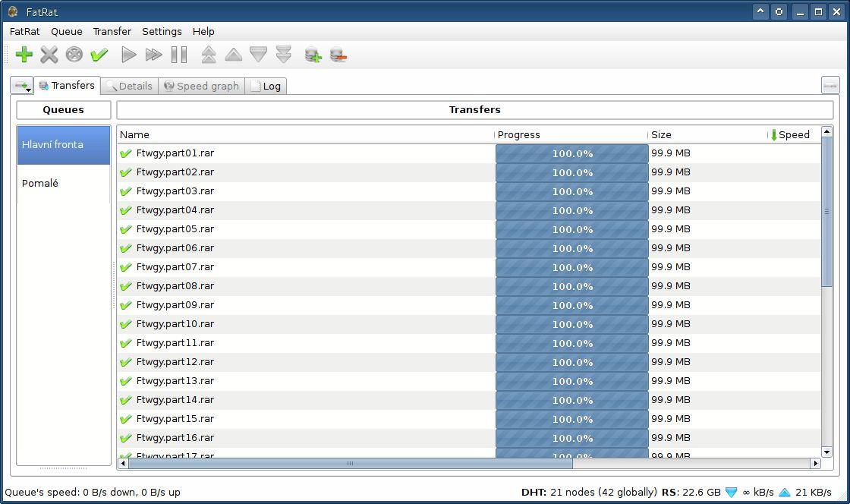Open the new tab dropdown button left of Transfers tab
Screen dimensions: 850x504
coord(22,86)
